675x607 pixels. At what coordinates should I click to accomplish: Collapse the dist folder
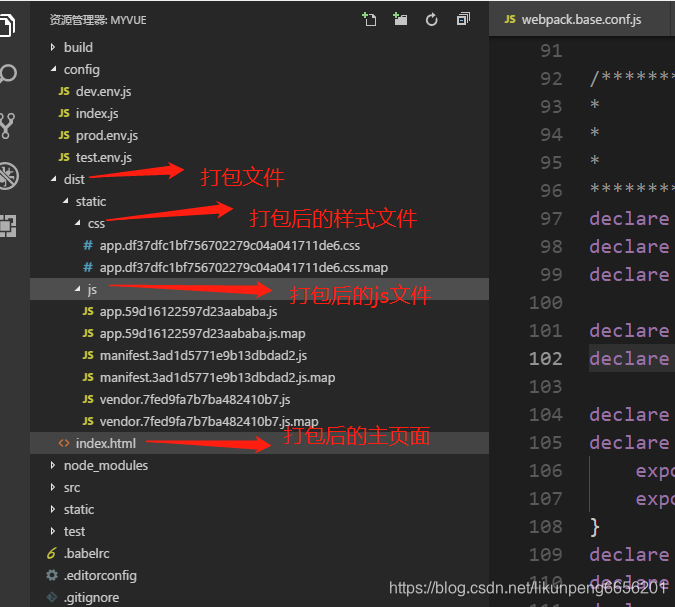[259, 180]
